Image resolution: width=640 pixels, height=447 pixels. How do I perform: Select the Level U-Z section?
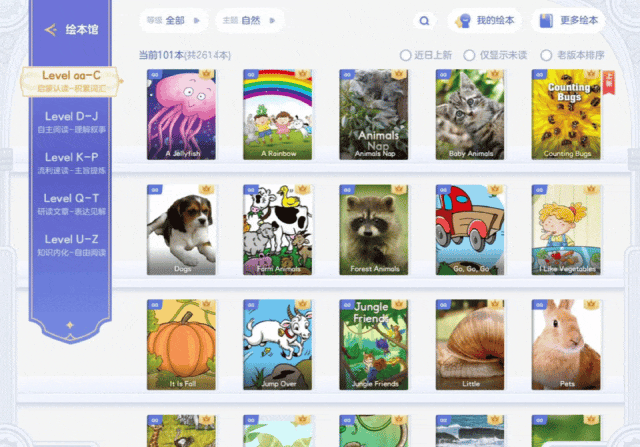(71, 245)
